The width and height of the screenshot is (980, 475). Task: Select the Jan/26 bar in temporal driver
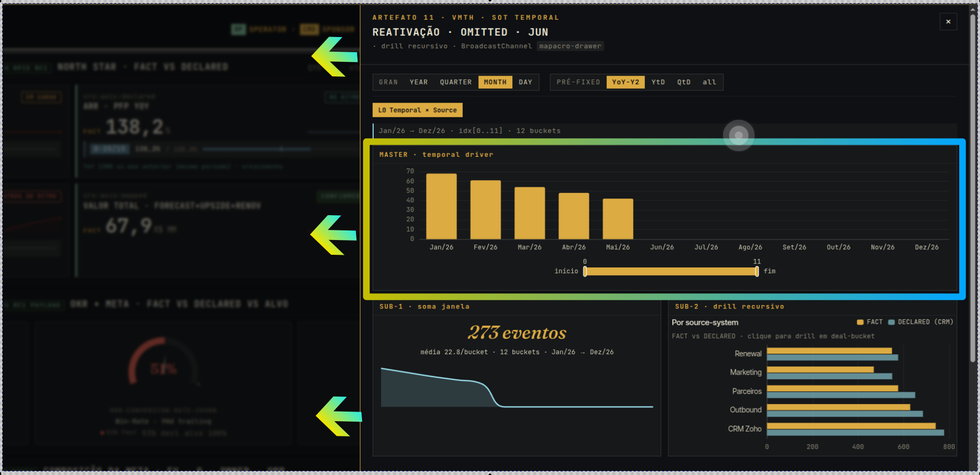(441, 207)
